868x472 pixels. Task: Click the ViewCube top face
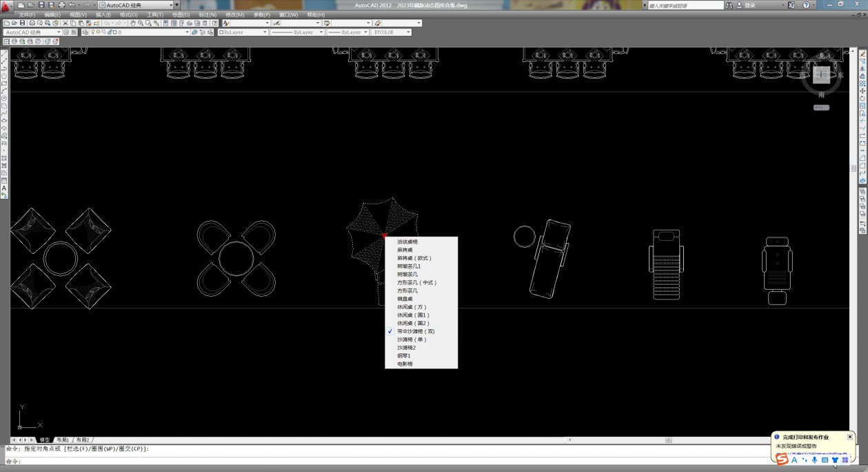[821, 75]
